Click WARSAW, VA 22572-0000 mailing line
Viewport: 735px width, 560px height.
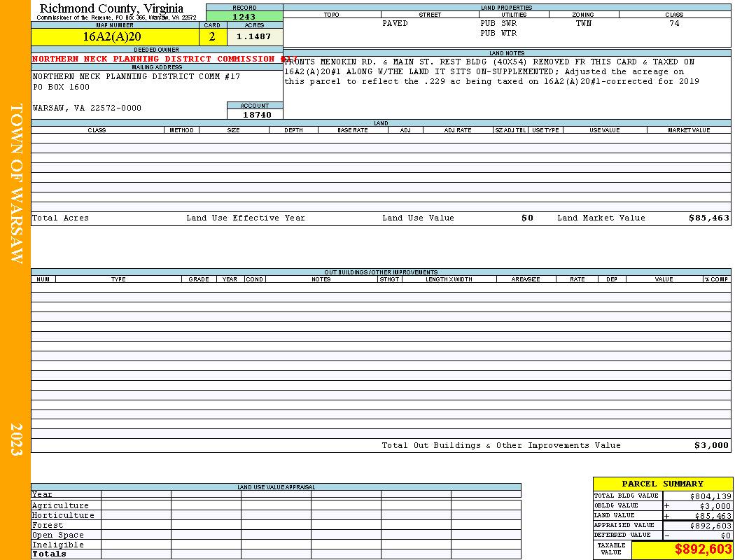pos(87,108)
